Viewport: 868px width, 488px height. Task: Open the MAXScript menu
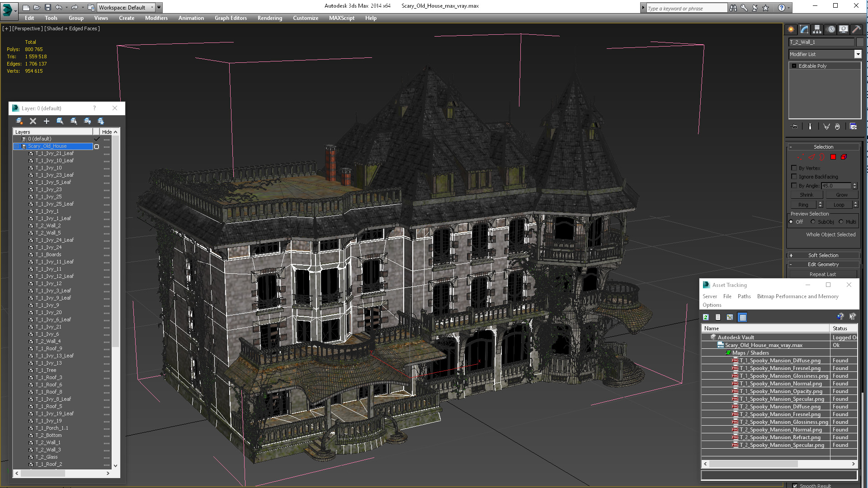pos(342,18)
